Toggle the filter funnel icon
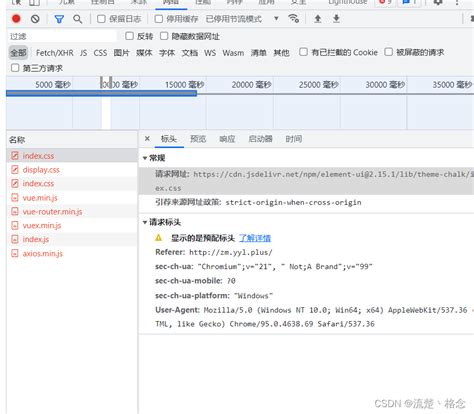 [x=59, y=19]
